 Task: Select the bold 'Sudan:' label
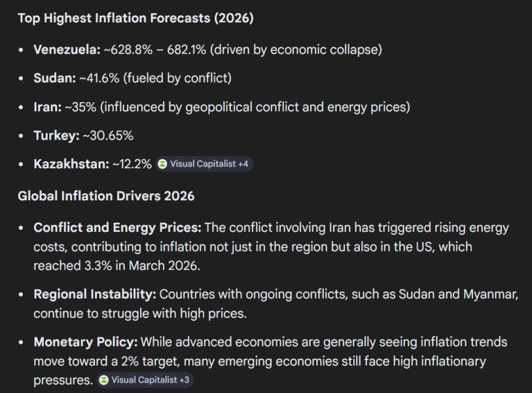[x=54, y=78]
